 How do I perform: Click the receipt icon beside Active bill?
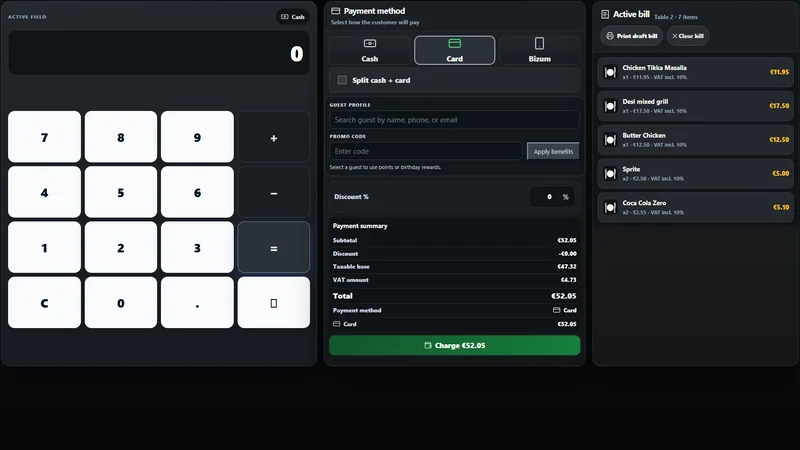(x=605, y=15)
